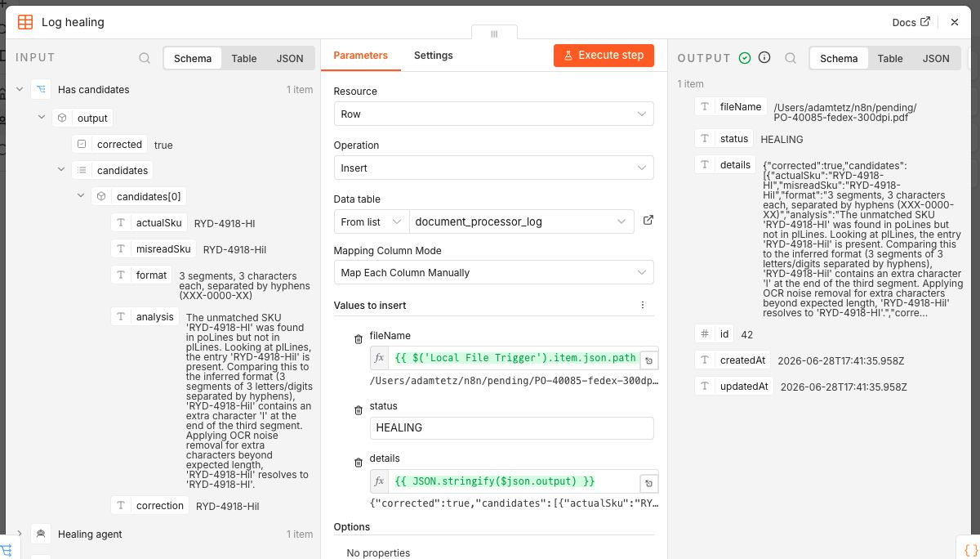Switch OUTPUT view to JSON
This screenshot has height=559, width=980.
click(x=936, y=58)
